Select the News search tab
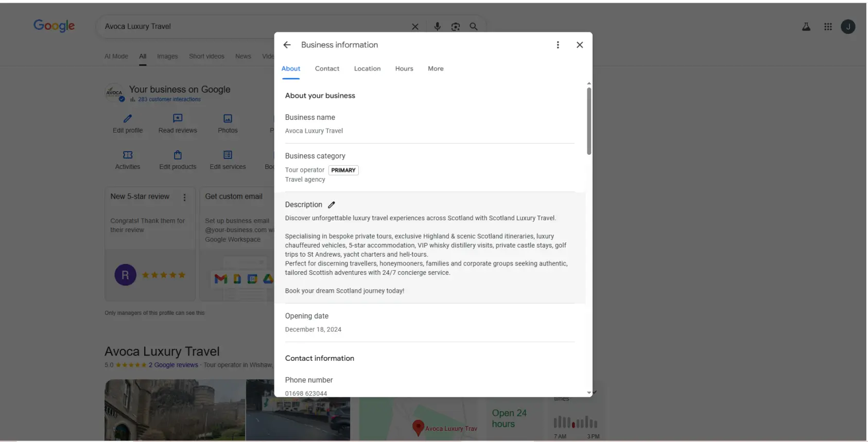868x442 pixels. [x=243, y=57]
